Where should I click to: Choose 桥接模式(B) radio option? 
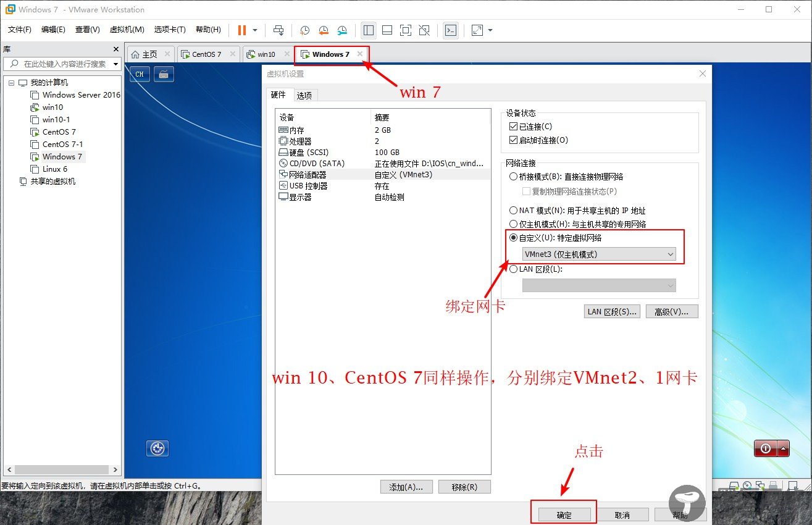(513, 177)
